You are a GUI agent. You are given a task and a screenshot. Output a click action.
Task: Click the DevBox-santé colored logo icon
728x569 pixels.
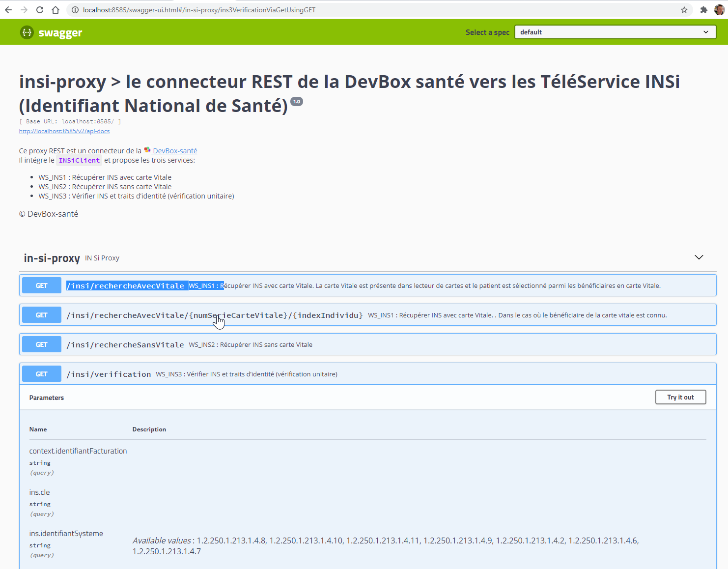point(147,150)
